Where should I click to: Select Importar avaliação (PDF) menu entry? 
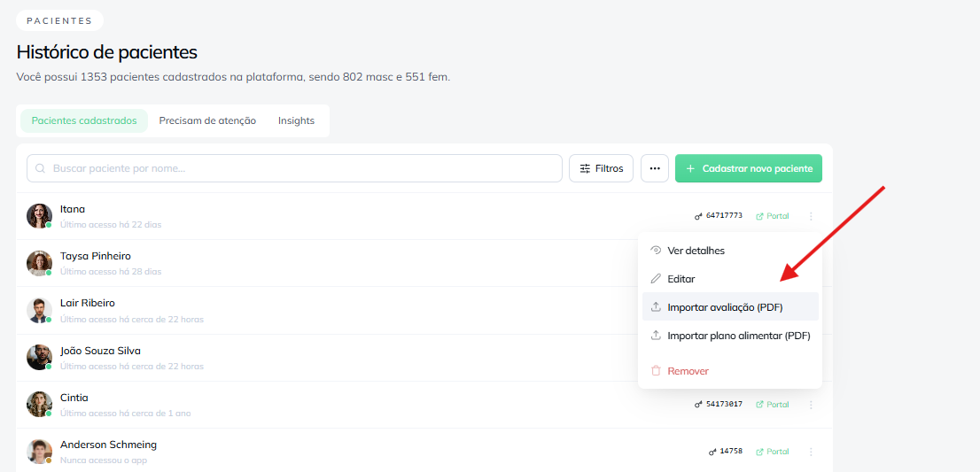pos(731,307)
